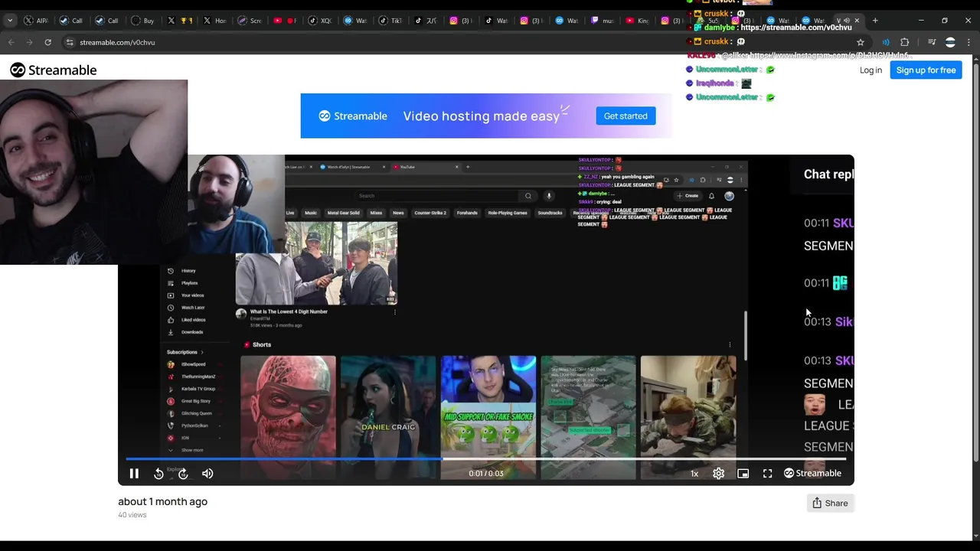
Task: Switch to the XQC TikTok tab
Action: tap(320, 21)
